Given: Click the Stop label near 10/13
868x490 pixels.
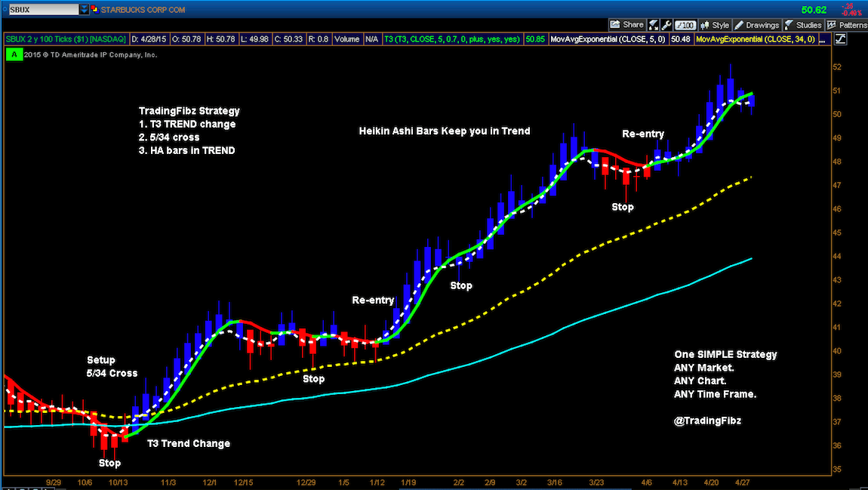Looking at the screenshot, I should (109, 463).
